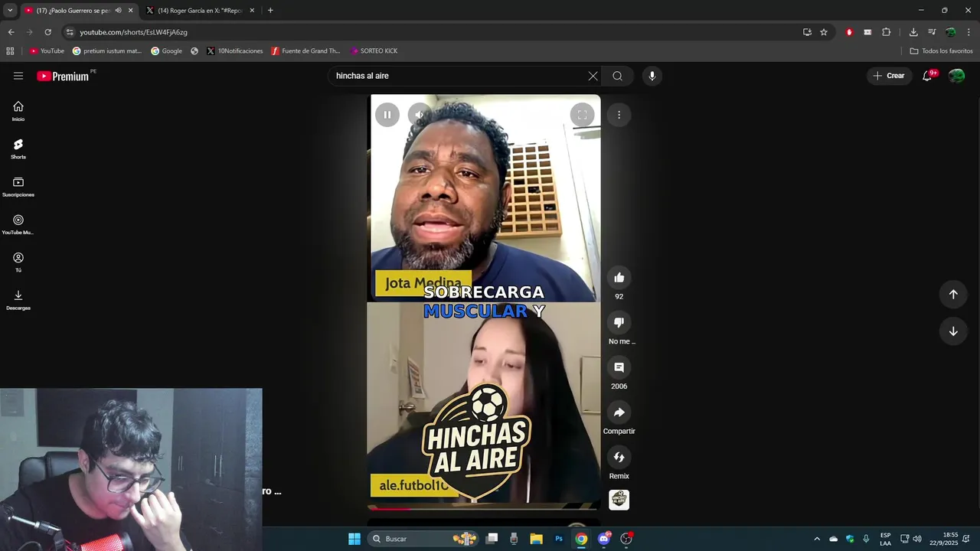980x551 pixels.
Task: Reload the current page
Action: (47, 32)
